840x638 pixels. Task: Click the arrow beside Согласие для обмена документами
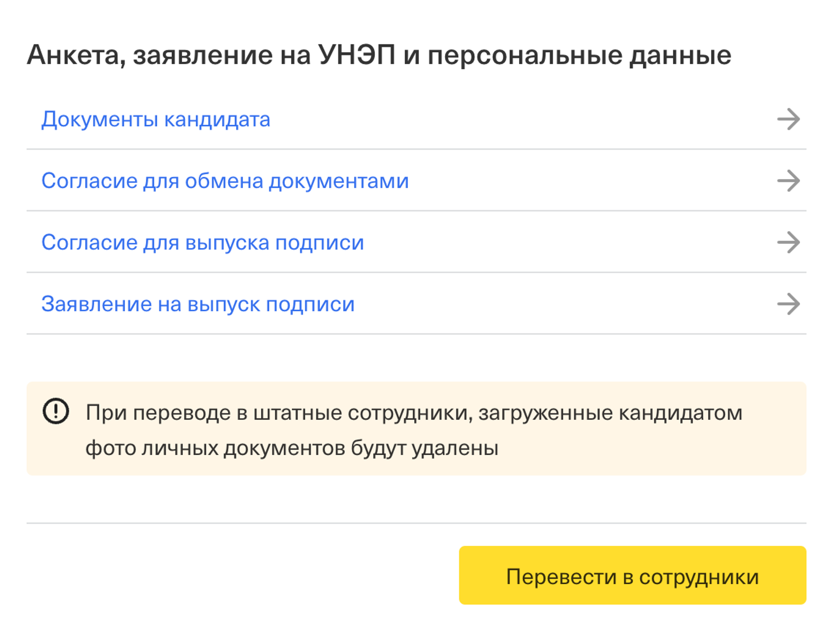click(788, 181)
